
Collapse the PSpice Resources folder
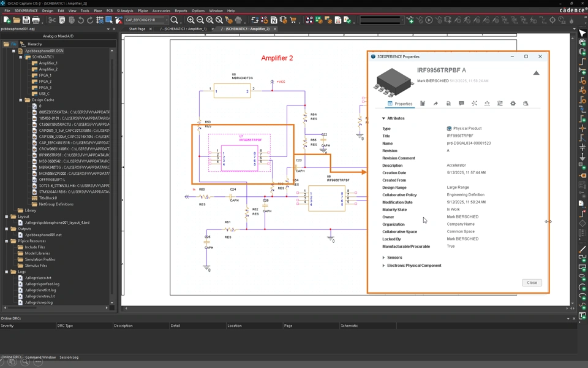coord(6,241)
